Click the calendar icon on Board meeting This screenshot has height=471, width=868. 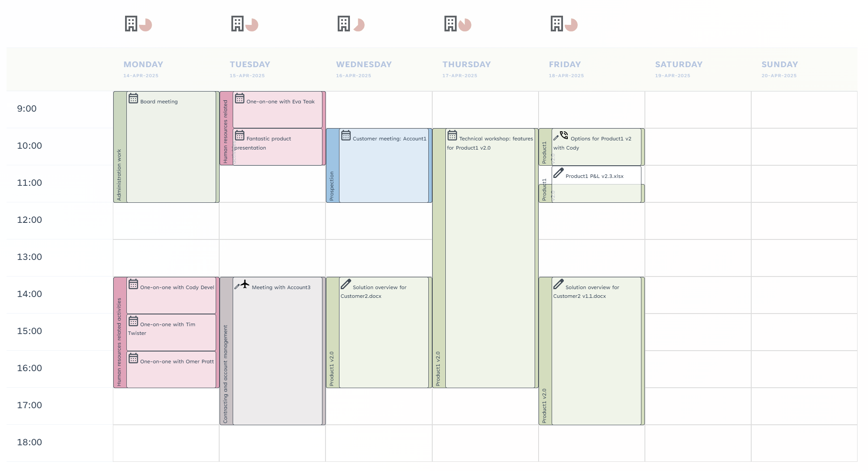point(133,98)
